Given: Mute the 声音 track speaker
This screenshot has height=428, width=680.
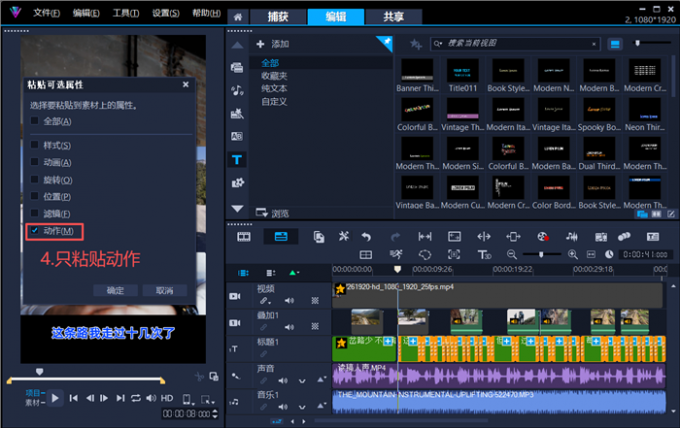Looking at the screenshot, I should pyautogui.click(x=283, y=381).
